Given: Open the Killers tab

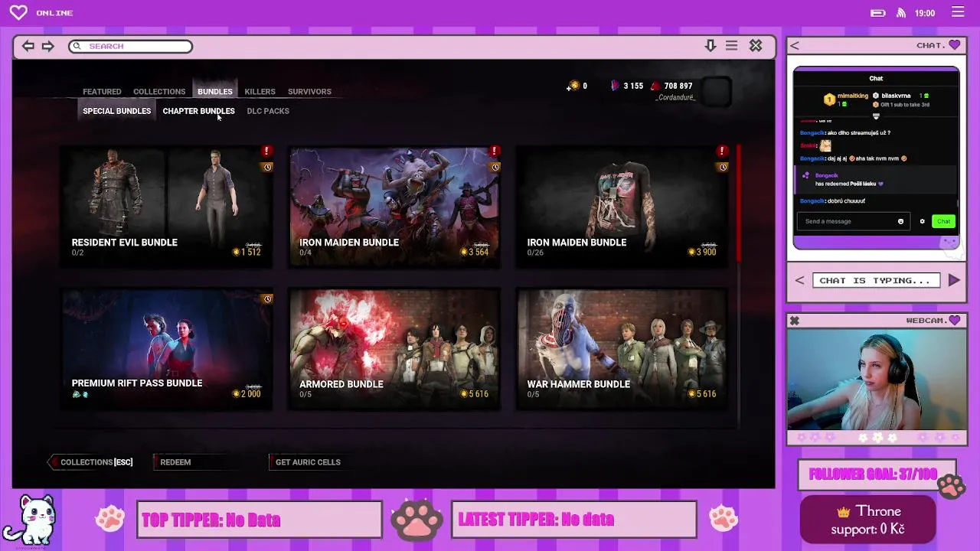Looking at the screenshot, I should point(260,92).
